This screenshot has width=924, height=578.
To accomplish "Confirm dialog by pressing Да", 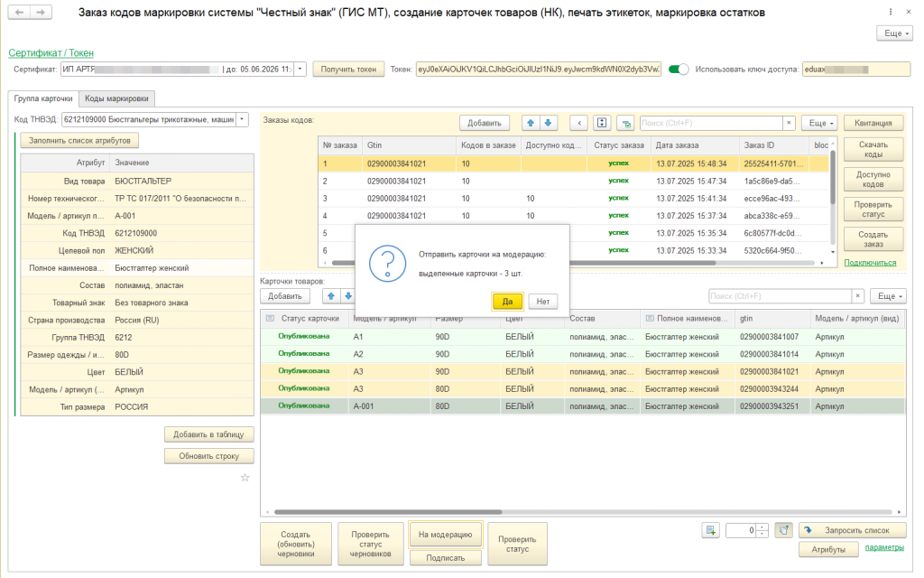I will coord(507,302).
